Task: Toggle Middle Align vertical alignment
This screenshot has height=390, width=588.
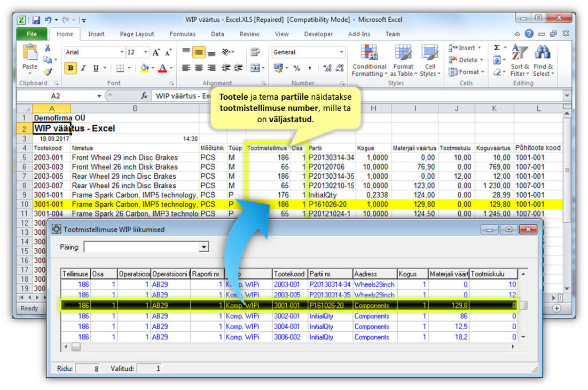Action: 199,52
